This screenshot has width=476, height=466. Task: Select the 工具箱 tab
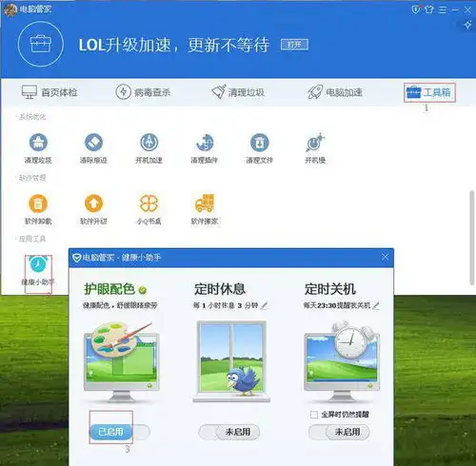click(x=429, y=92)
